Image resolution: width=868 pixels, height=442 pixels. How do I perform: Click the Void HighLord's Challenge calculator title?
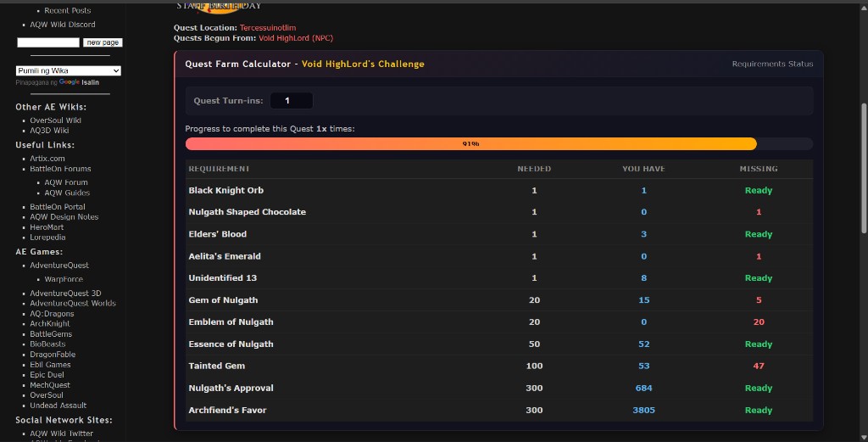(363, 64)
